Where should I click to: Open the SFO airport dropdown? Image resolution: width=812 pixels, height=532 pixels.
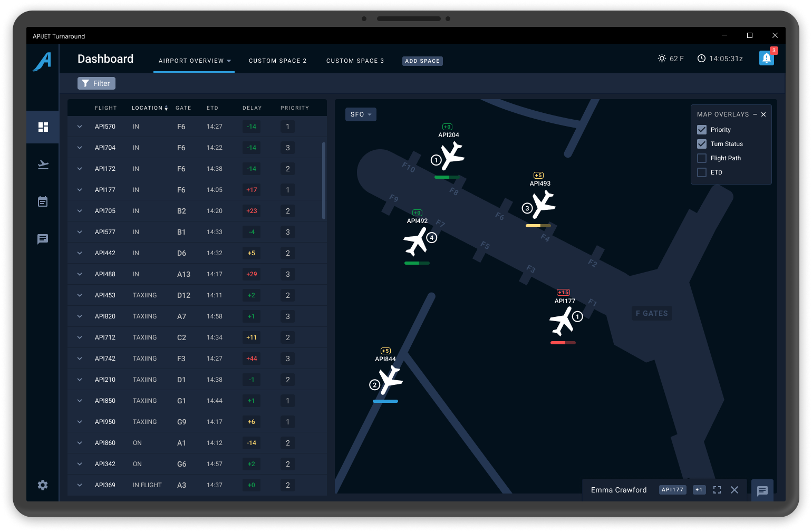click(361, 114)
